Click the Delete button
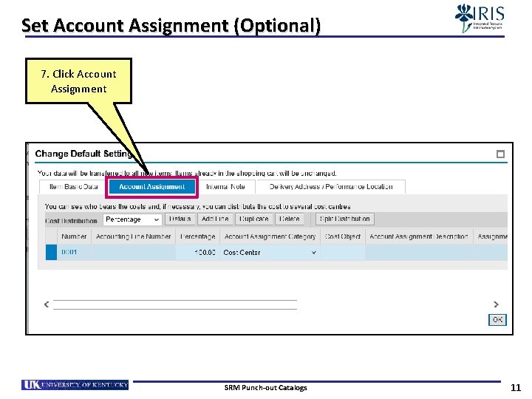The height and width of the screenshot is (399, 532). pos(290,219)
